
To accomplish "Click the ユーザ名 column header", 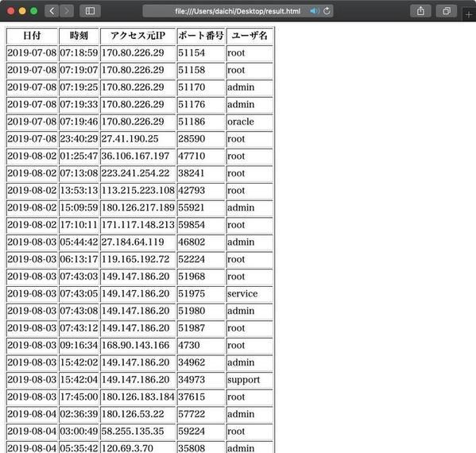I will coord(250,36).
